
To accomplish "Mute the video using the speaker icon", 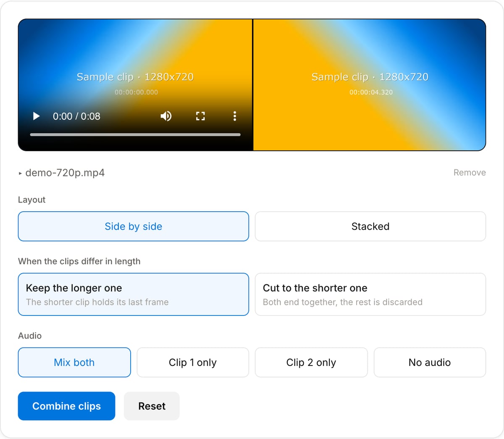I will pos(166,116).
